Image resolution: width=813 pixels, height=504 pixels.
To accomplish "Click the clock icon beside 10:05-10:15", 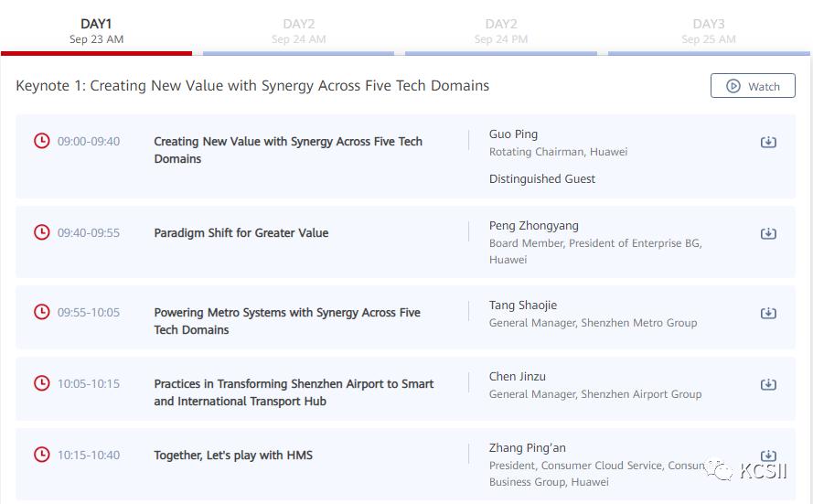I will [41, 383].
